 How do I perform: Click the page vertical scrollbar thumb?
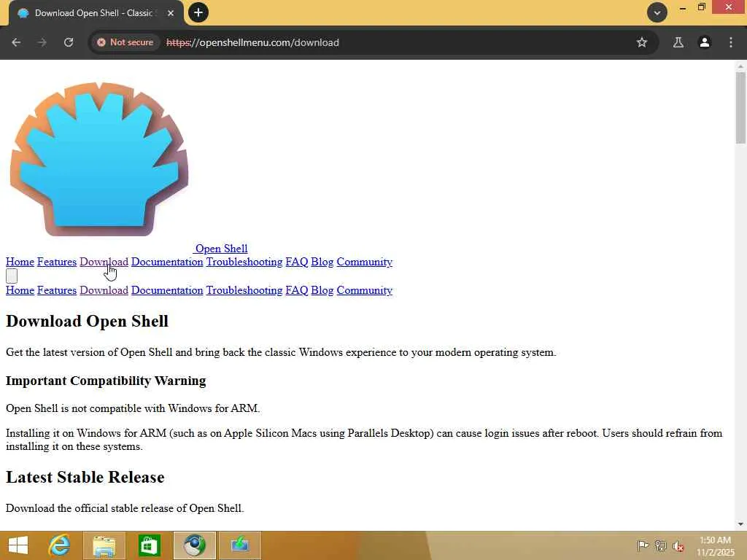740,108
